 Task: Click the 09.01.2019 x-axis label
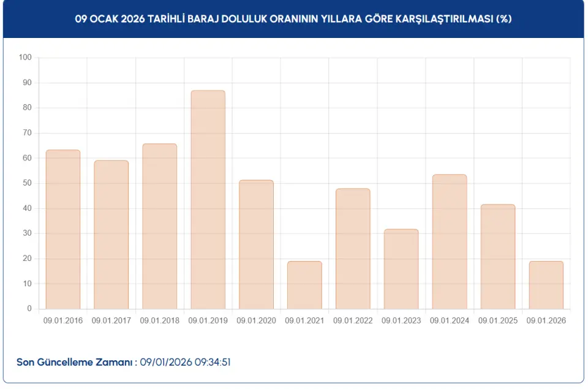click(208, 320)
